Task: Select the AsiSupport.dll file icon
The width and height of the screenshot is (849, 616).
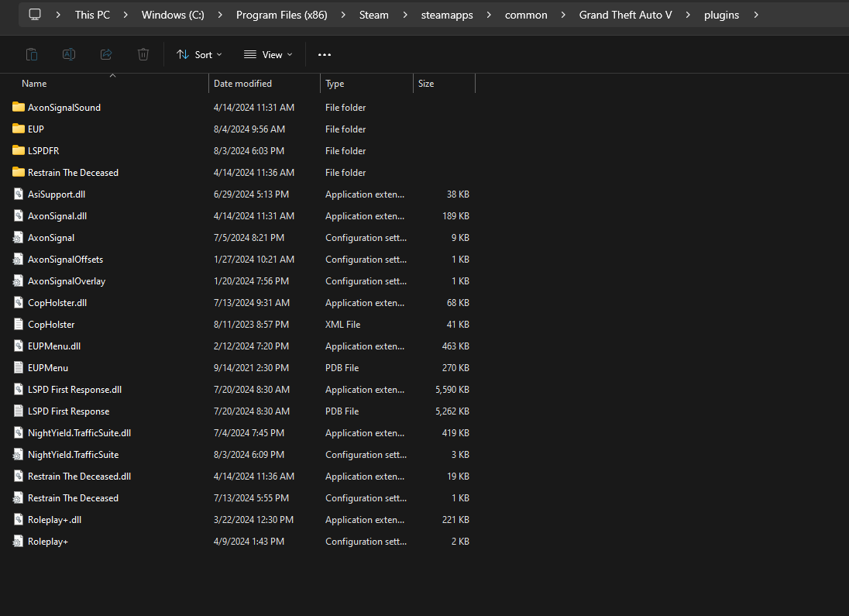Action: [x=19, y=194]
